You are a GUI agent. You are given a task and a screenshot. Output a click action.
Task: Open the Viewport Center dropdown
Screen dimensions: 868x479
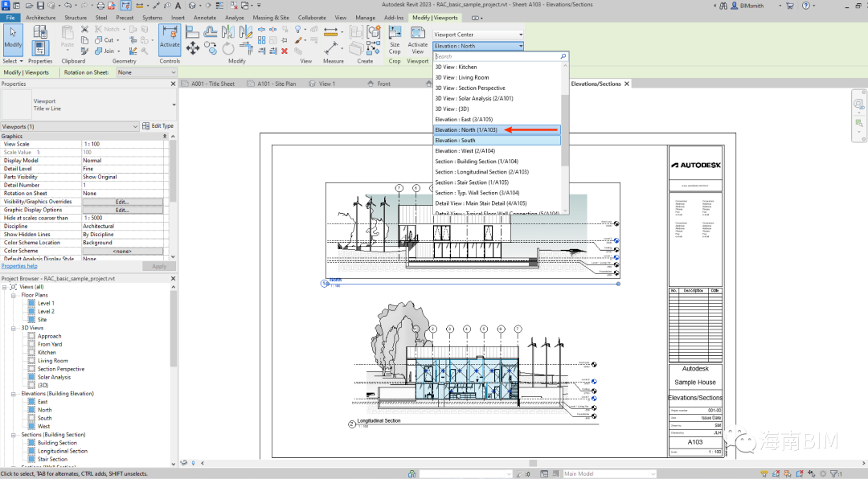click(x=478, y=35)
